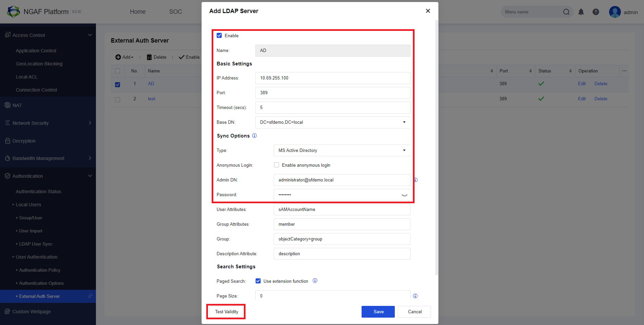The image size is (644, 325).
Task: Click the User Attributes input field
Action: point(342,209)
